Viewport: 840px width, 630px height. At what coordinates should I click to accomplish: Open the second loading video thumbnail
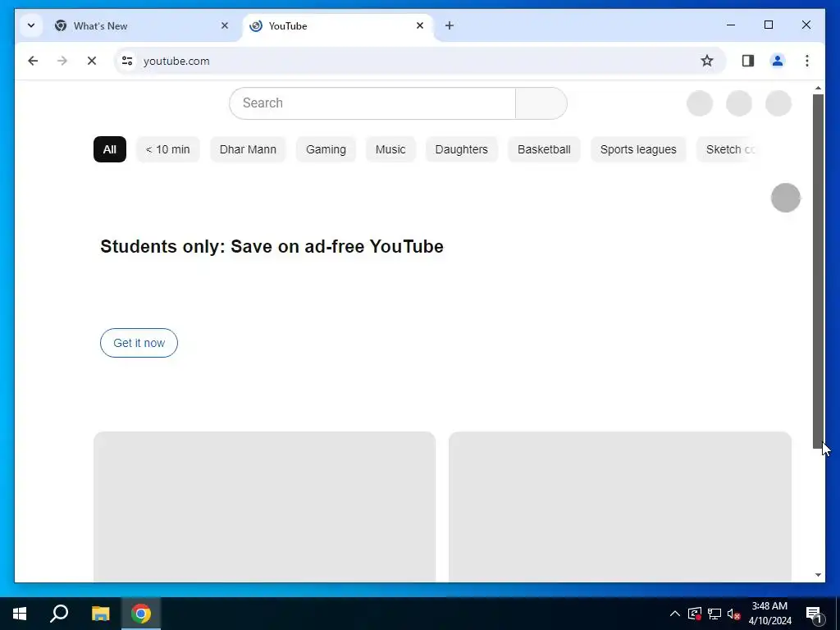click(x=620, y=506)
